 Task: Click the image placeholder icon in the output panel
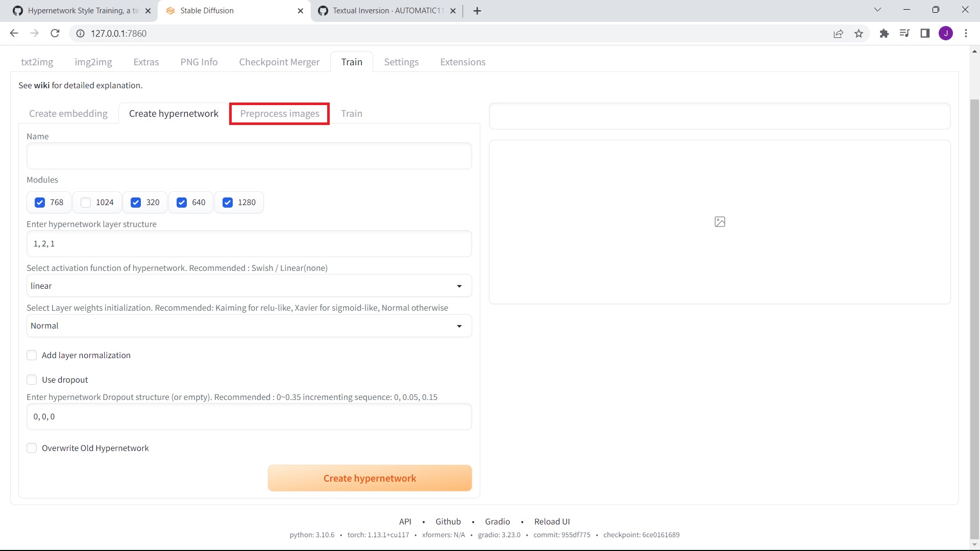pos(720,221)
